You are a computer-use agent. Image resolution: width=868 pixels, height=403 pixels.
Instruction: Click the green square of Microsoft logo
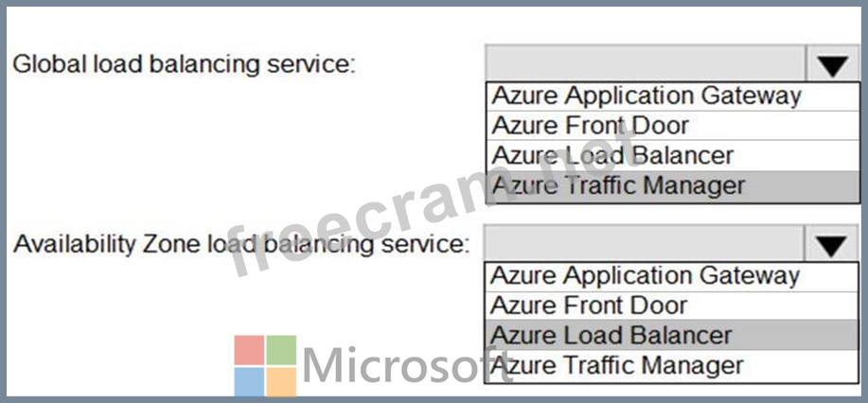point(281,350)
